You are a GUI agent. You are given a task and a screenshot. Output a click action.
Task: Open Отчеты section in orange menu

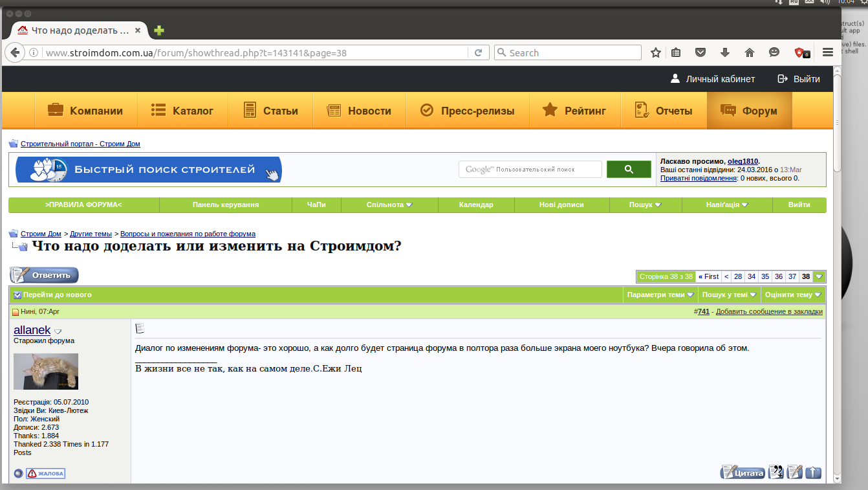click(x=664, y=111)
